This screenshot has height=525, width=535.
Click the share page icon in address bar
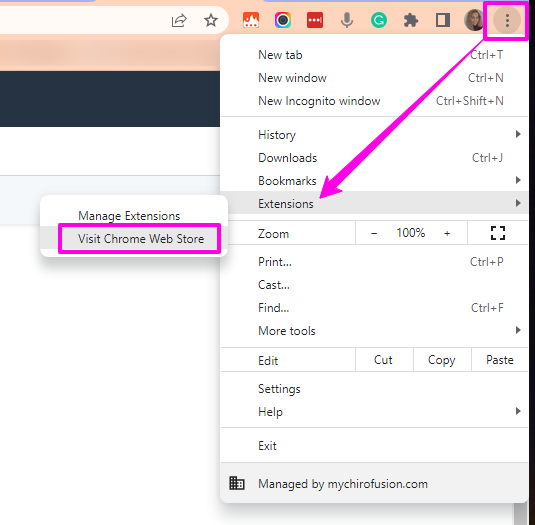(x=179, y=20)
